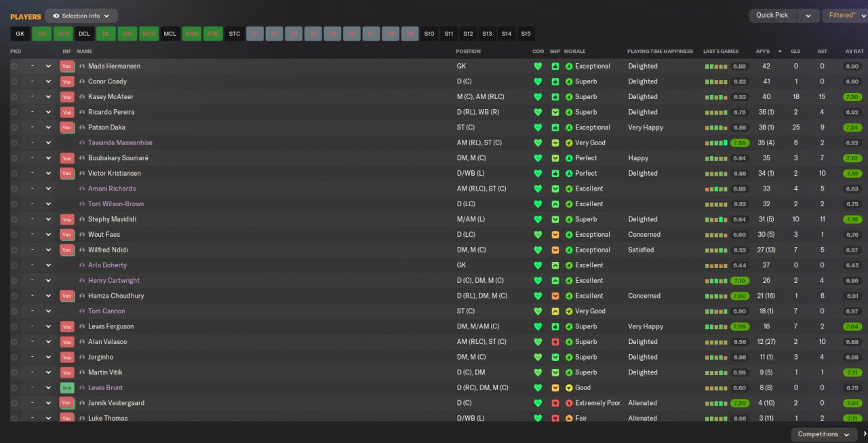This screenshot has height=443, width=868.
Task: Click the player profile icon next to Conor Coady
Action: click(82, 81)
